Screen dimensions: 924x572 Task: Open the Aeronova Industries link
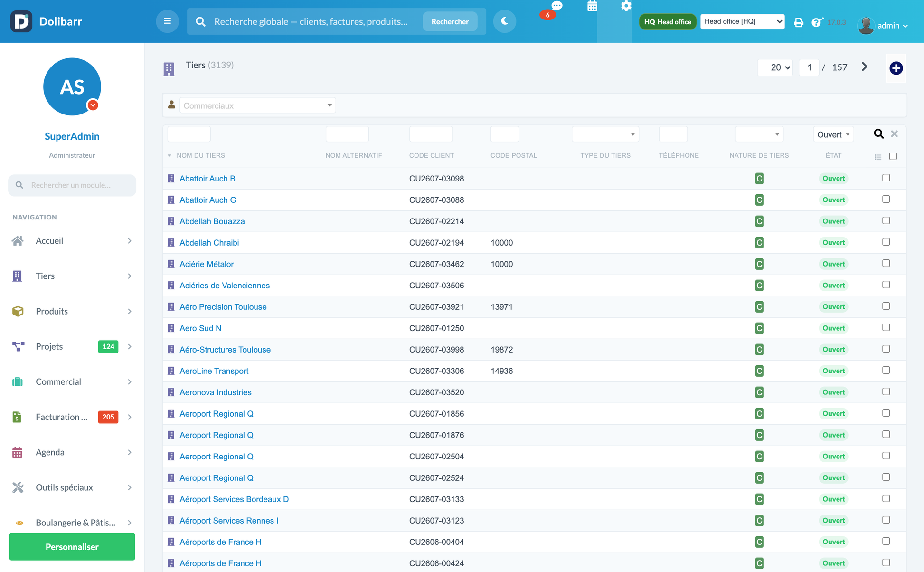pyautogui.click(x=216, y=392)
